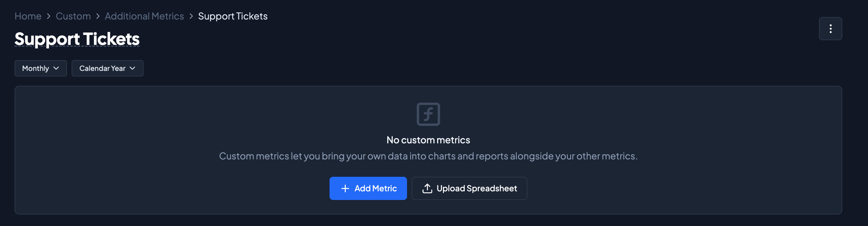Click the No custom metrics heading
The width and height of the screenshot is (868, 226).
pyautogui.click(x=428, y=140)
